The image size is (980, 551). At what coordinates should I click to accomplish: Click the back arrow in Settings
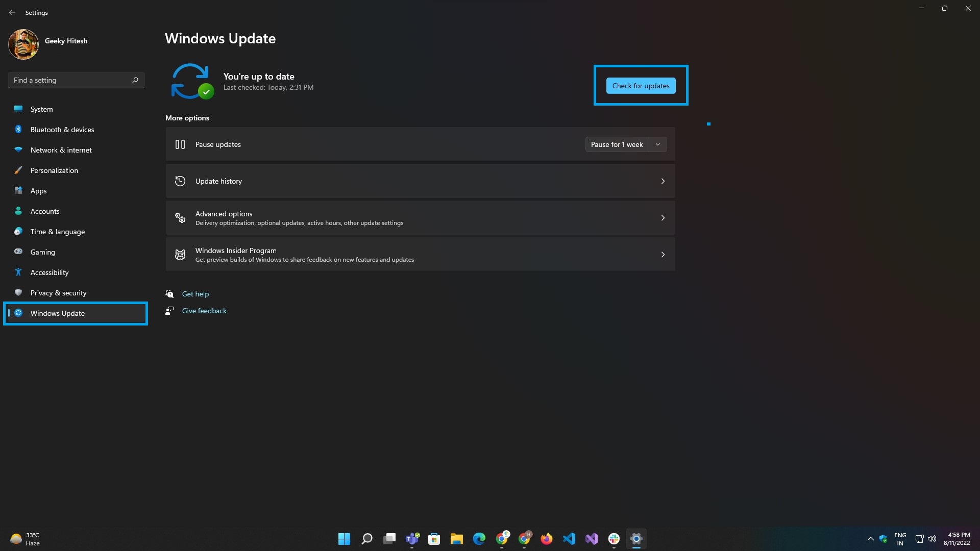tap(12, 12)
